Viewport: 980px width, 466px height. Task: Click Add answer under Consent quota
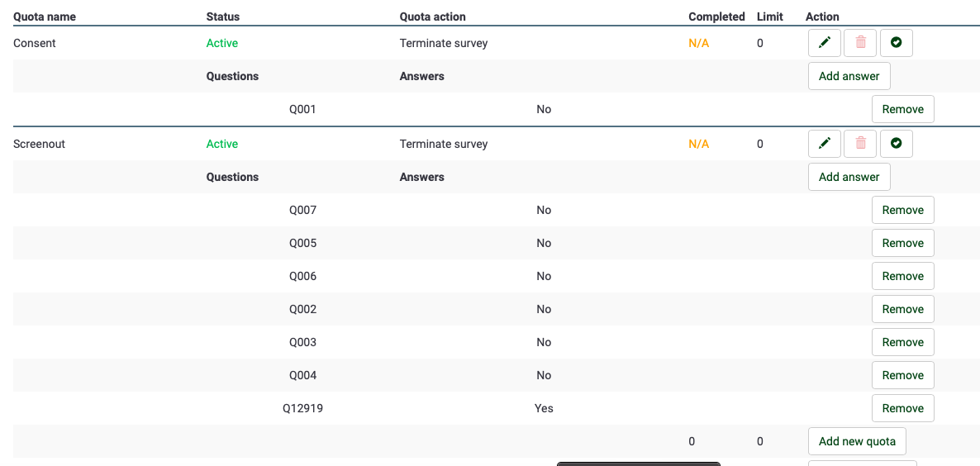pyautogui.click(x=849, y=76)
